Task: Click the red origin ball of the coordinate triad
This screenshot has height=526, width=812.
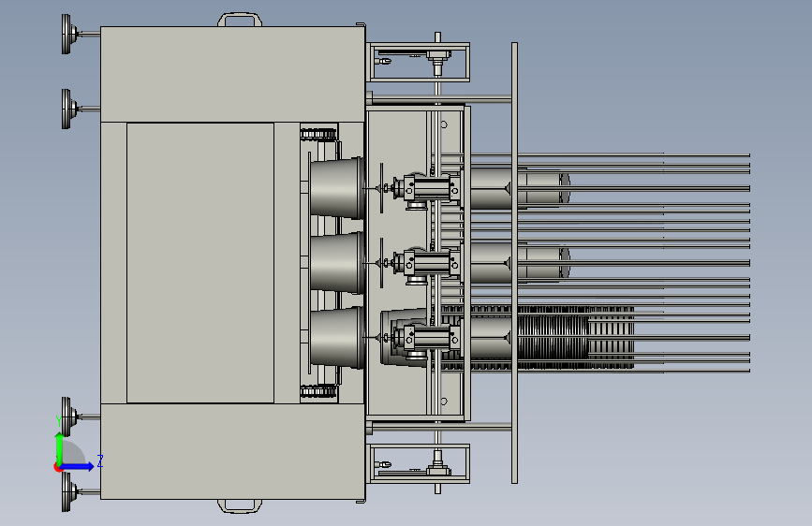Action: coord(57,467)
